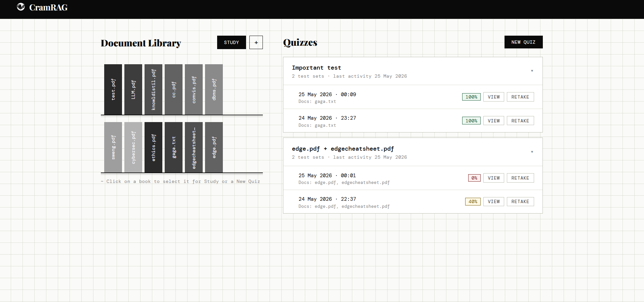Open the Study button

(232, 42)
